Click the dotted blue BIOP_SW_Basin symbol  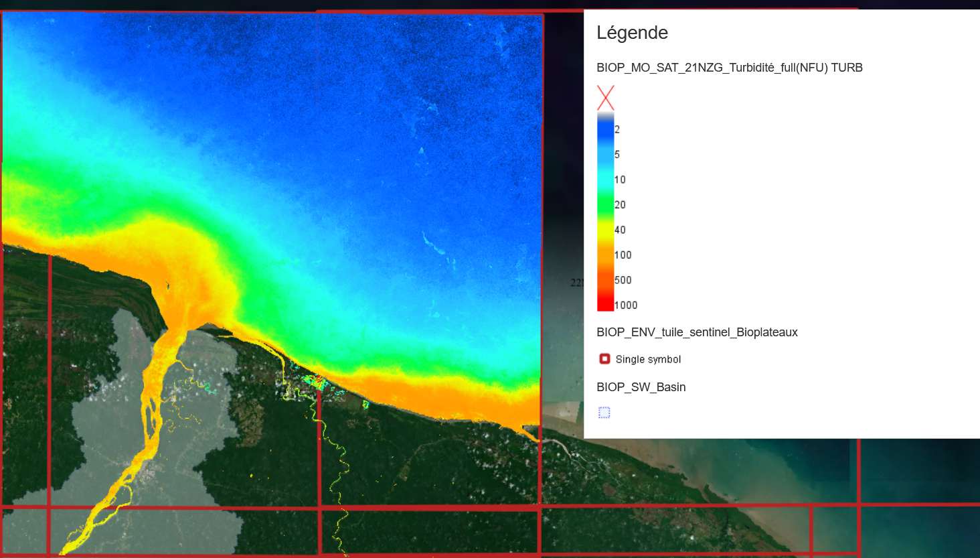(604, 413)
